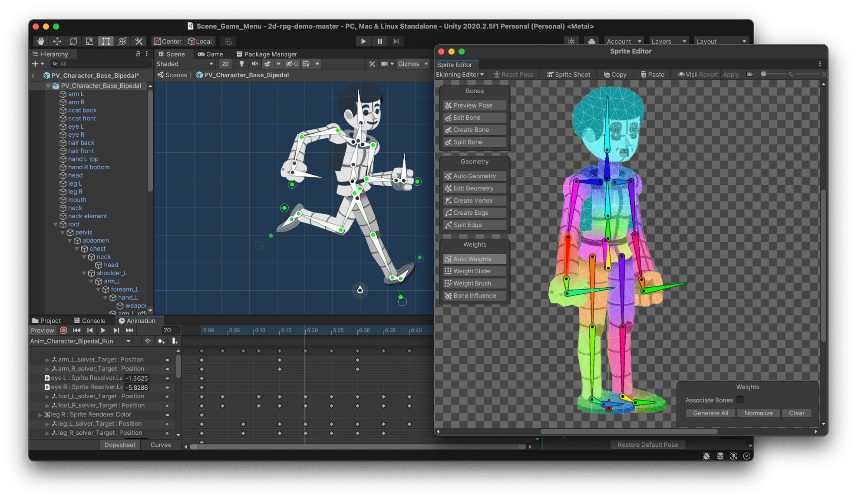Image resolution: width=868 pixels, height=499 pixels.
Task: Select the combined Transform tool
Action: pos(122,41)
